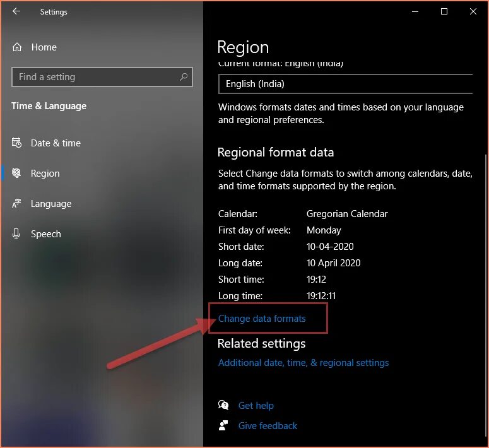Click the Get help link
The height and width of the screenshot is (448, 489).
256,406
